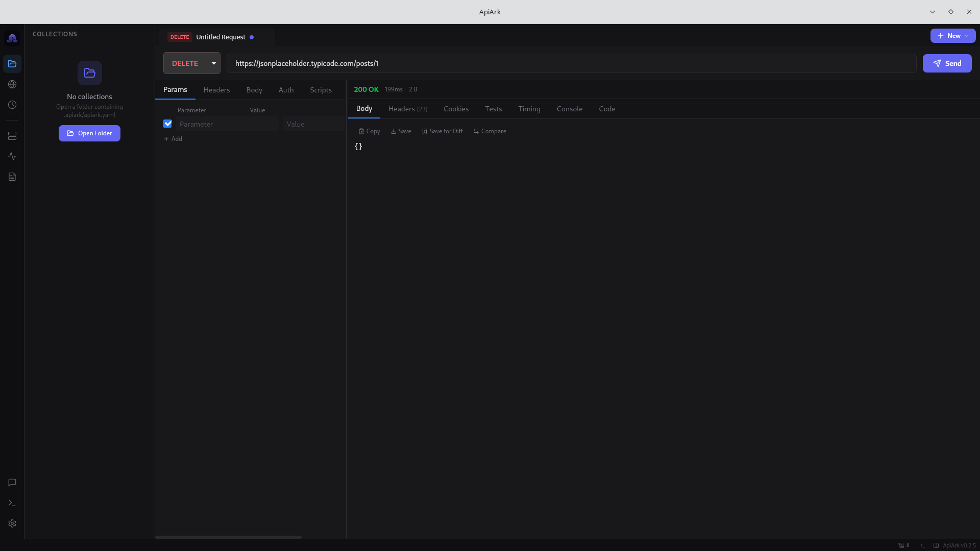This screenshot has width=980, height=551.
Task: Toggle the parameter row checkbox in Params
Action: (167, 124)
